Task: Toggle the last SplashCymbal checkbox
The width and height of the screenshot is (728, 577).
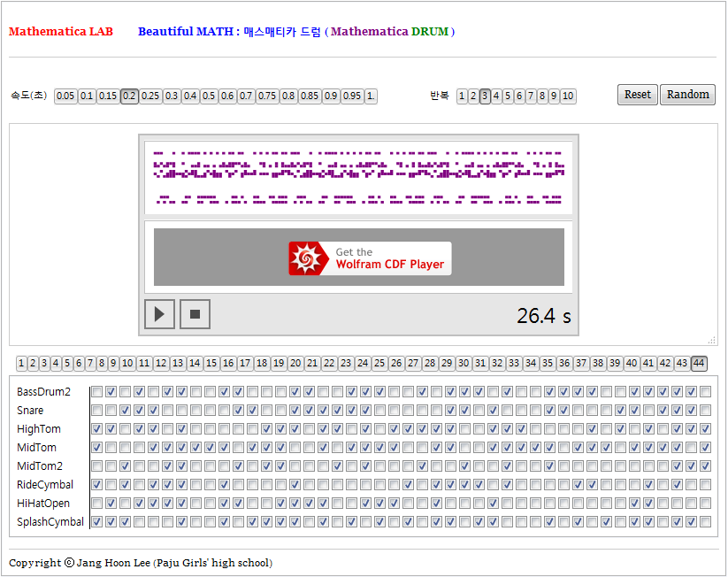Action: [x=705, y=521]
